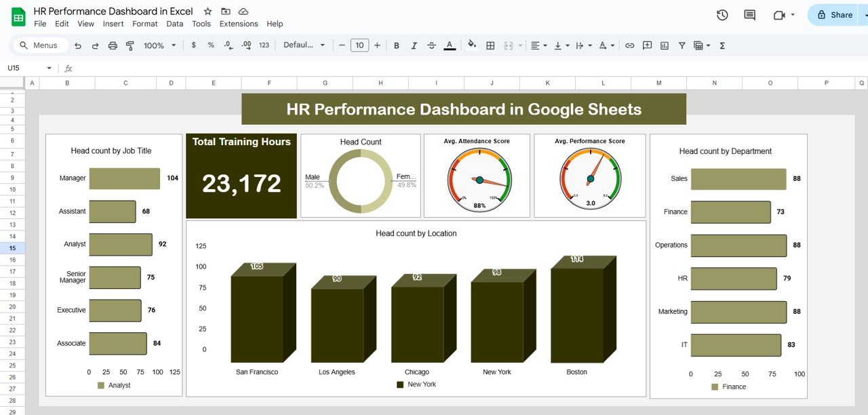This screenshot has width=868, height=415.
Task: Click the cloud document status icon
Action: coord(243,12)
